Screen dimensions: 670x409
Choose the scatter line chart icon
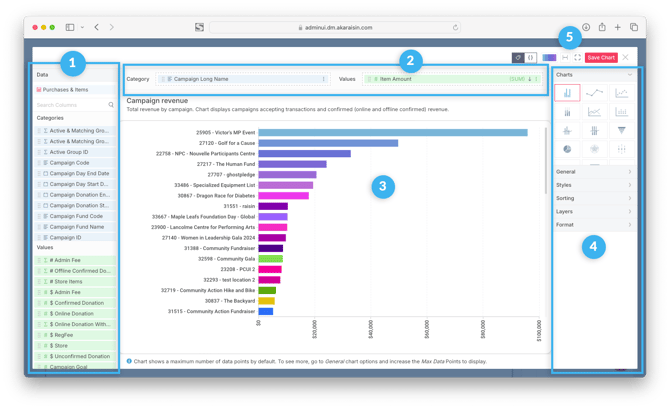[x=621, y=93]
